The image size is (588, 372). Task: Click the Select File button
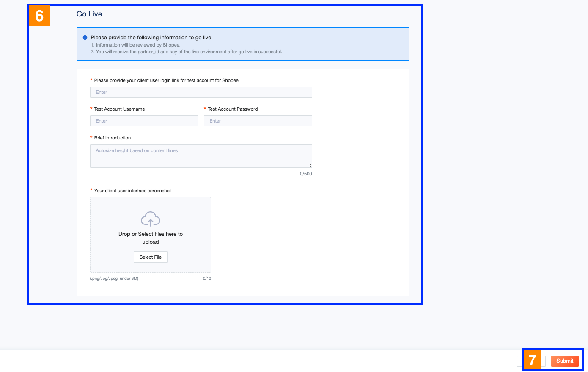151,257
